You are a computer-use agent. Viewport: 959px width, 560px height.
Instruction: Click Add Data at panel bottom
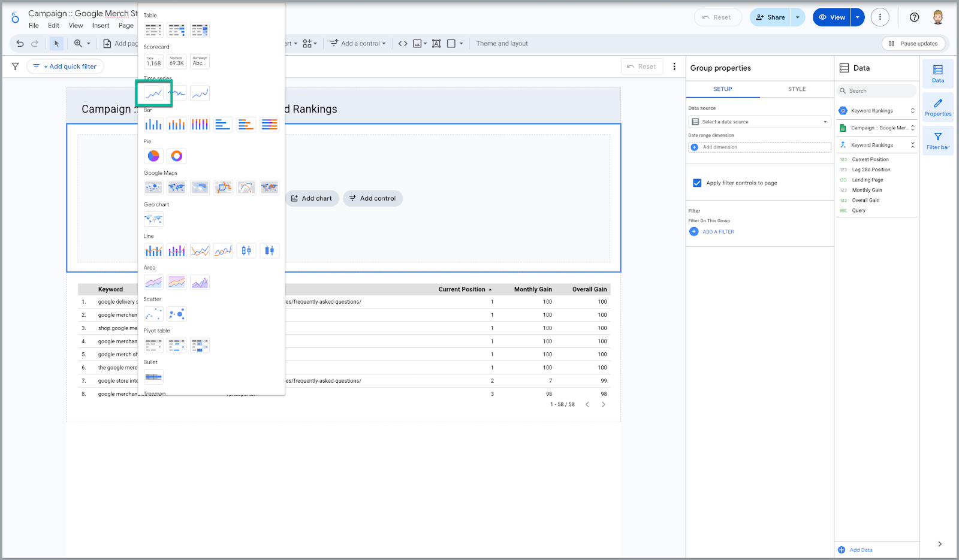855,550
